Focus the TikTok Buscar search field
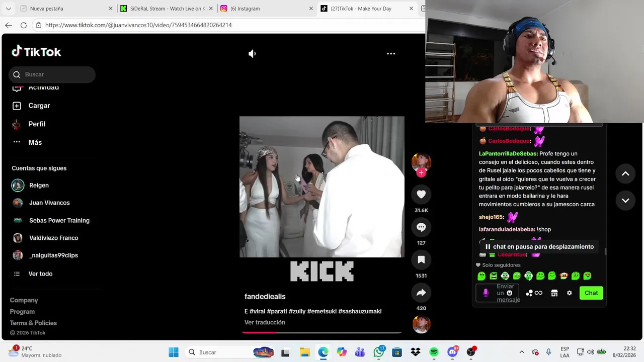 tap(52, 74)
